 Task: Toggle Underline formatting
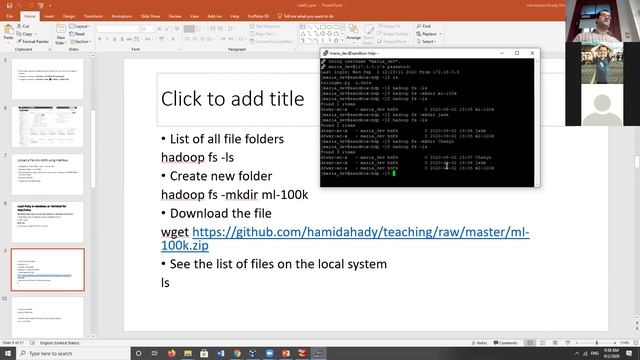click(x=114, y=39)
